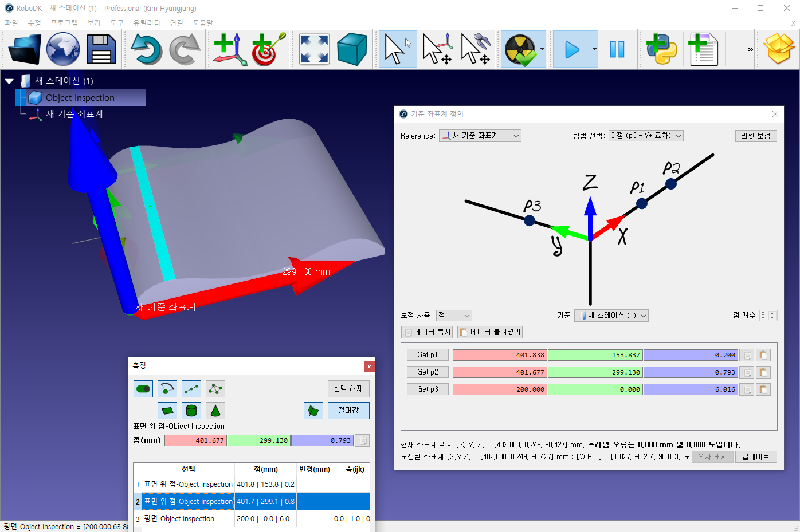Add a new reference frame

point(229,49)
